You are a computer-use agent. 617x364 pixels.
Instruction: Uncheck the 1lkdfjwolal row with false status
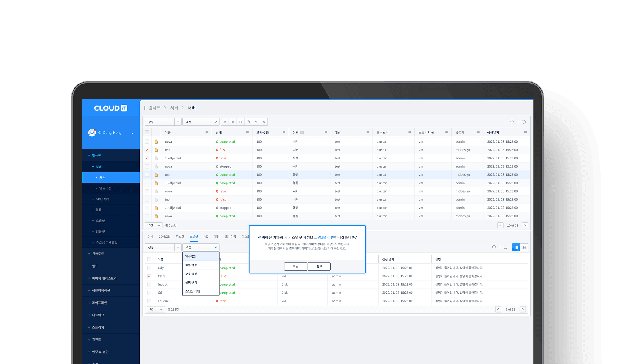[x=147, y=158]
